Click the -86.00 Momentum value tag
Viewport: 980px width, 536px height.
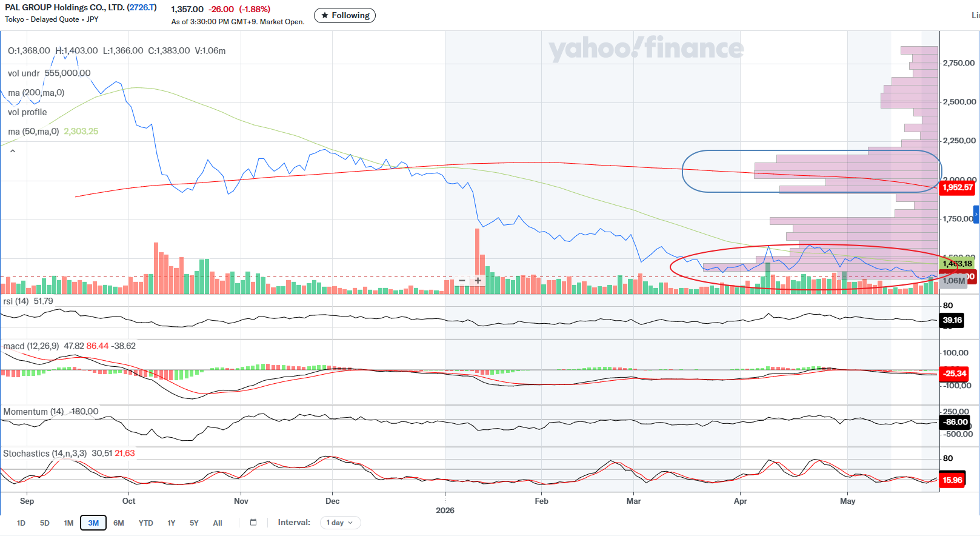click(955, 422)
